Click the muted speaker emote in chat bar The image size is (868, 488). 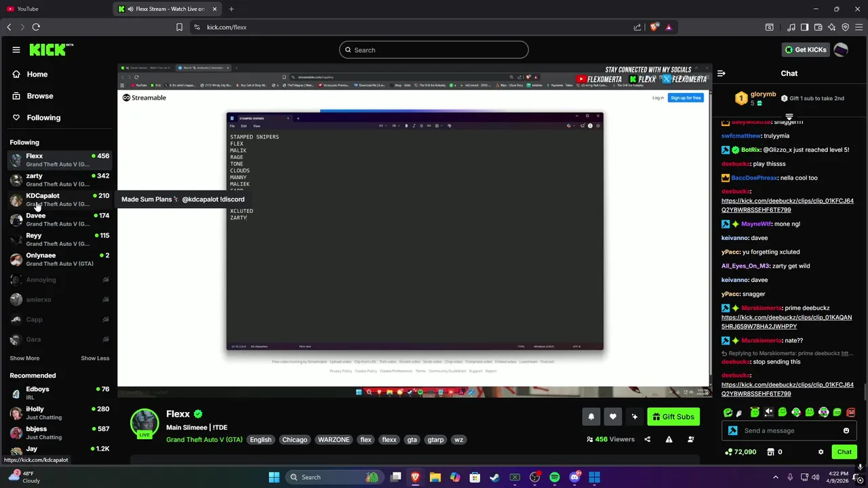769,412
